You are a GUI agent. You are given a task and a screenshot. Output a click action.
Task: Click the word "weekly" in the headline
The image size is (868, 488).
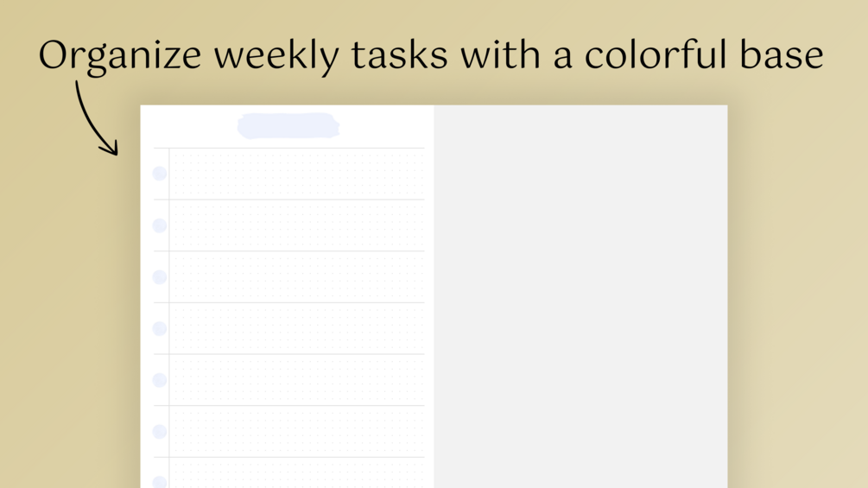tap(276, 56)
